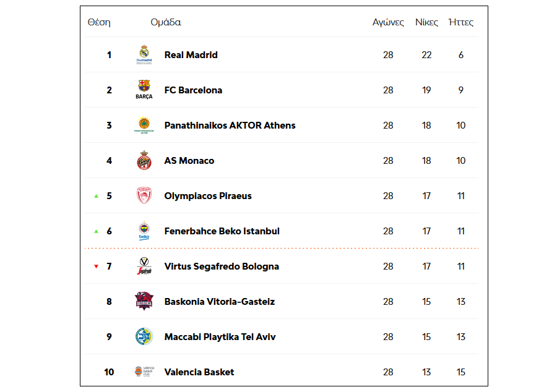Click the Virtus Segafredo Bologna logo
This screenshot has height=392, width=557.
(144, 266)
